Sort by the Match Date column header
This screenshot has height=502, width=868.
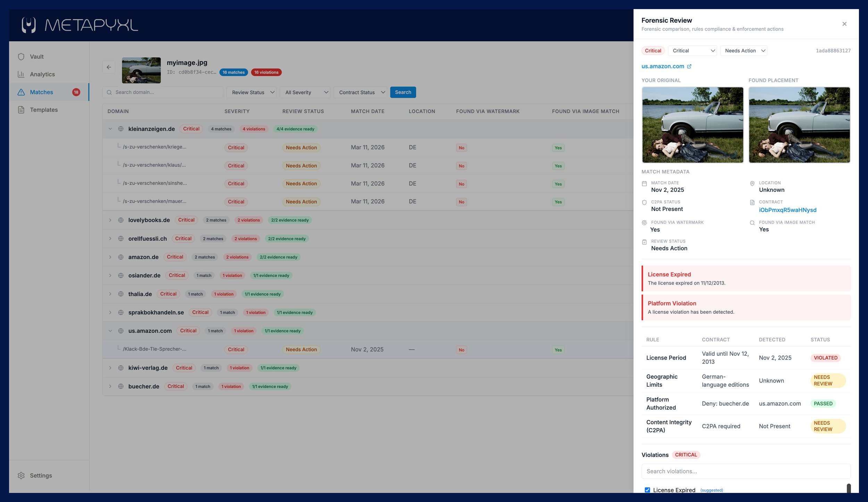[367, 111]
